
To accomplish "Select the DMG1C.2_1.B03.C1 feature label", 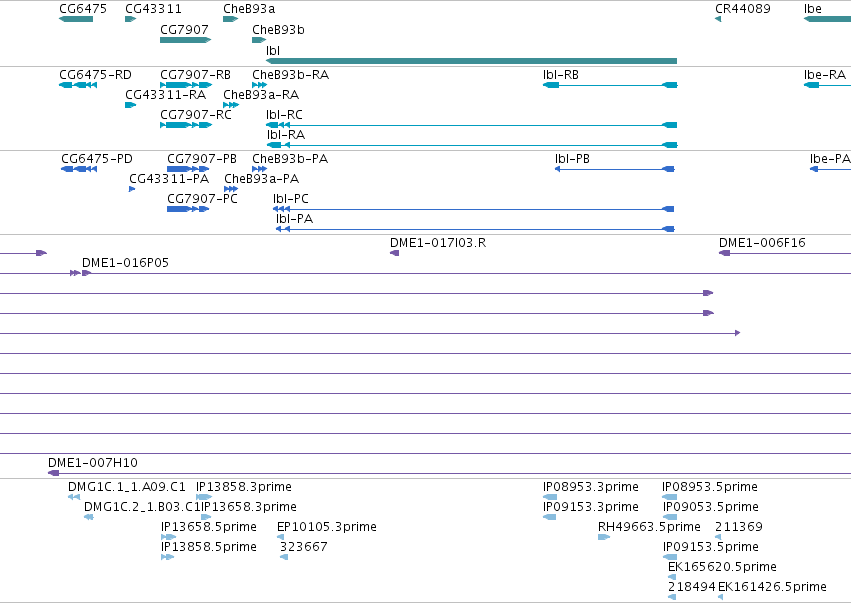I will [142, 507].
